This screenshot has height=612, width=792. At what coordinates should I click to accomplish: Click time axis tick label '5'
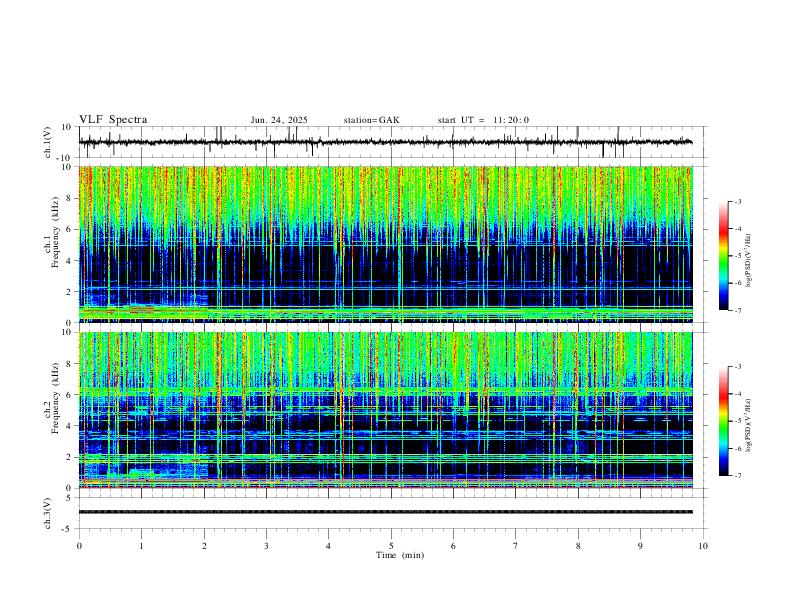click(x=391, y=546)
